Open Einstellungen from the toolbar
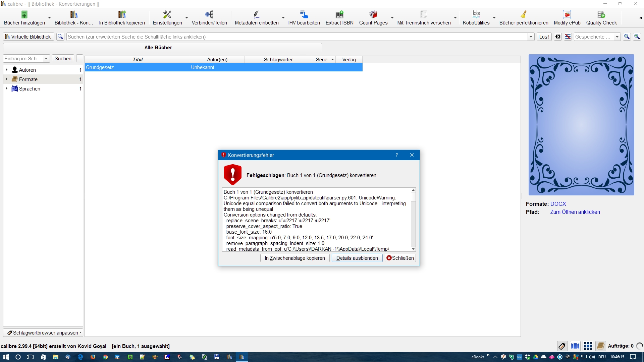Screen dimensions: 644x362 pyautogui.click(x=167, y=15)
